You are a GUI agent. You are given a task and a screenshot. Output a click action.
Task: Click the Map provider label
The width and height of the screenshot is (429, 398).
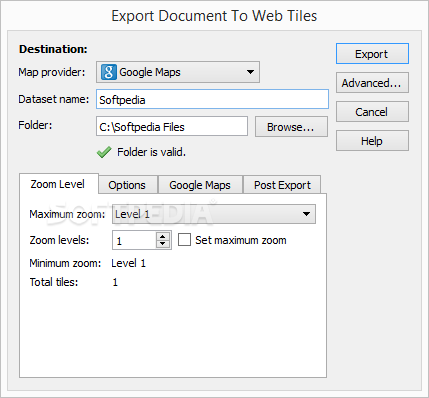[52, 72]
